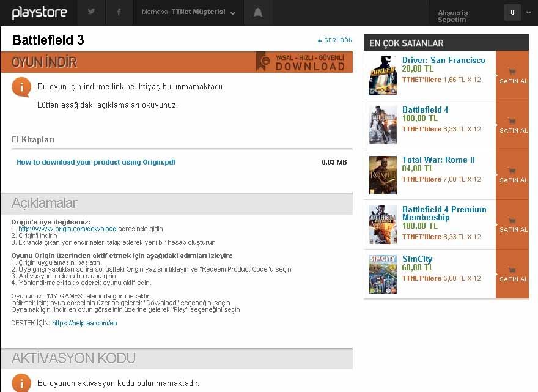Image resolution: width=538 pixels, height=392 pixels.
Task: Click the playstore logo
Action: 40,13
